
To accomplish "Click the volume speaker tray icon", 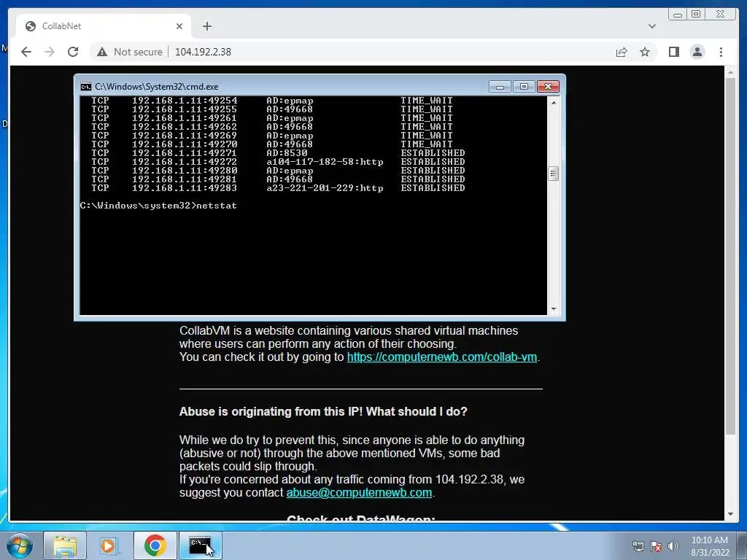I will (673, 546).
